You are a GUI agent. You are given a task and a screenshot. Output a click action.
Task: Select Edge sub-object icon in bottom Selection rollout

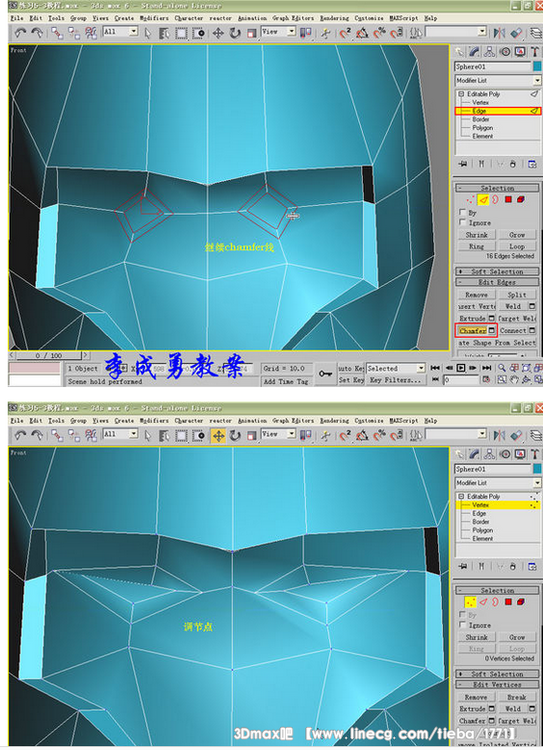483,602
